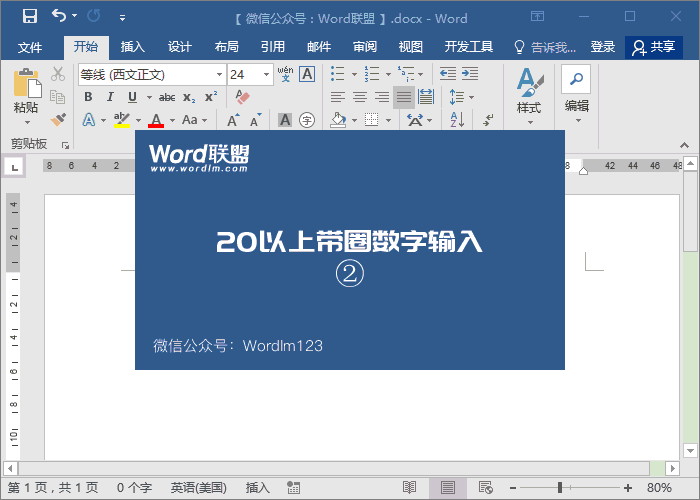The height and width of the screenshot is (500, 700).
Task: Customize Quick Access Toolbar dropdown
Action: pos(122,18)
